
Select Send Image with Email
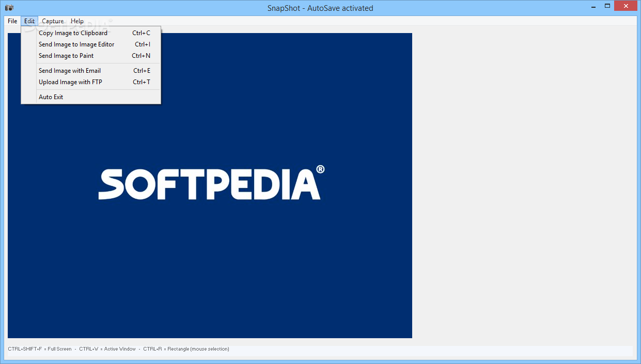click(91, 71)
